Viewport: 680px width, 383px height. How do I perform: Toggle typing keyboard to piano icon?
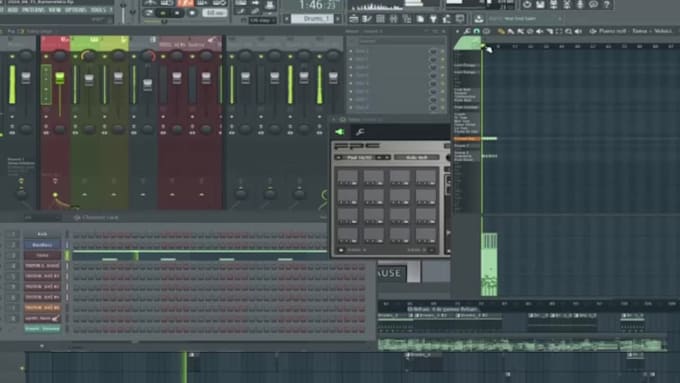point(241,3)
